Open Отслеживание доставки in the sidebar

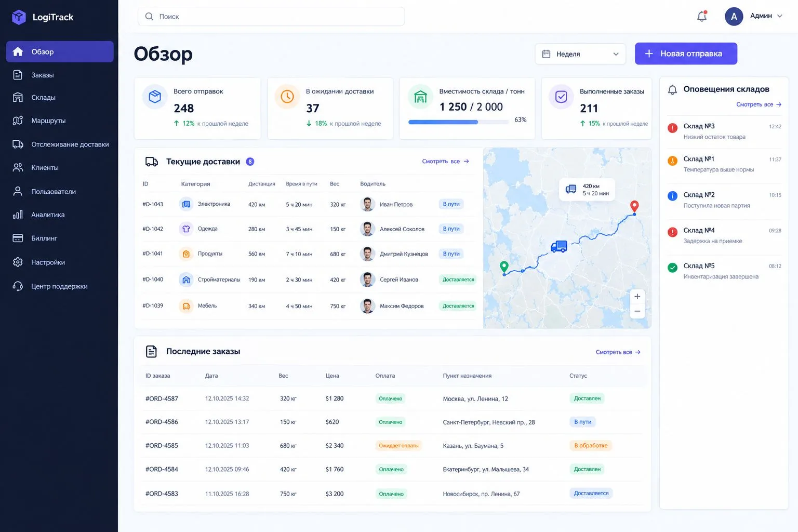60,144
